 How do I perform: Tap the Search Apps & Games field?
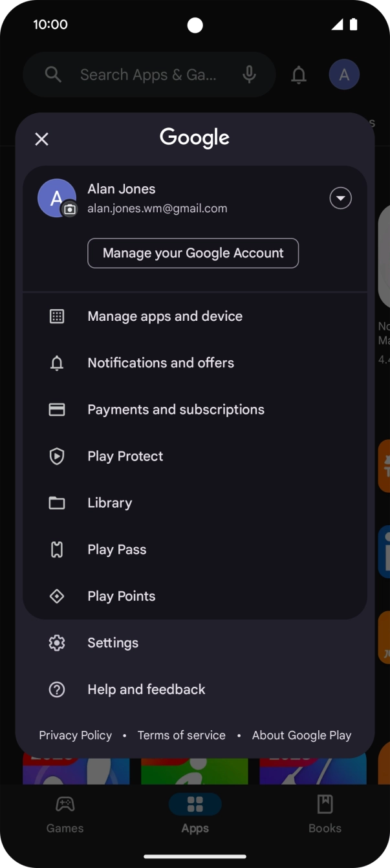[x=148, y=75]
